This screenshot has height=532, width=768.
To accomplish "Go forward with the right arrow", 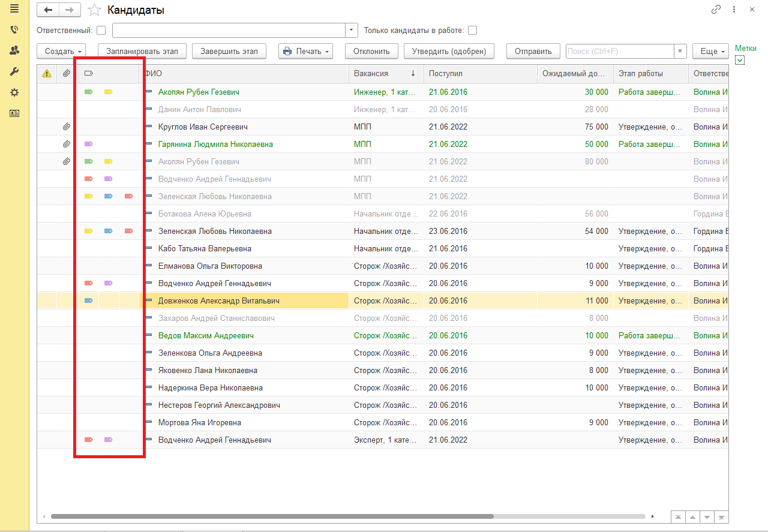I will [70, 10].
